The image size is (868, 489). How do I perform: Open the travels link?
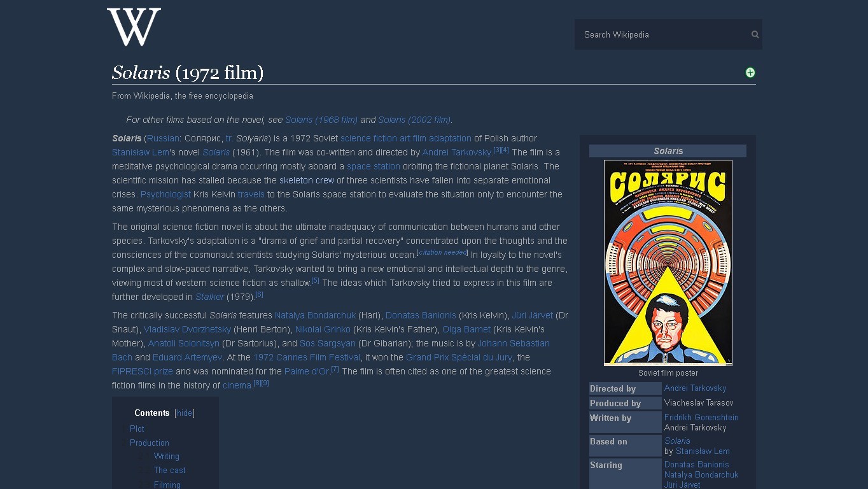coord(251,194)
